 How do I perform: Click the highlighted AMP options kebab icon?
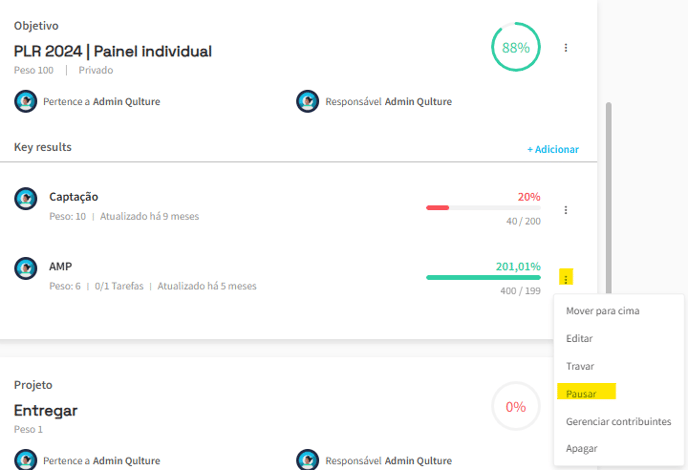pos(566,277)
